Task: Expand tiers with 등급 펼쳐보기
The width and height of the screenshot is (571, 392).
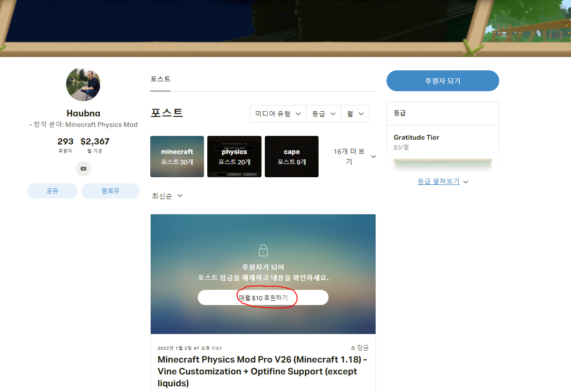Action: 443,182
